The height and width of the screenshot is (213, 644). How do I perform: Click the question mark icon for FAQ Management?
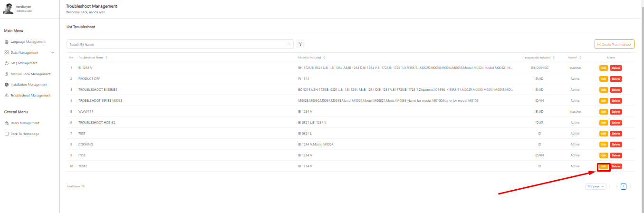(x=7, y=63)
